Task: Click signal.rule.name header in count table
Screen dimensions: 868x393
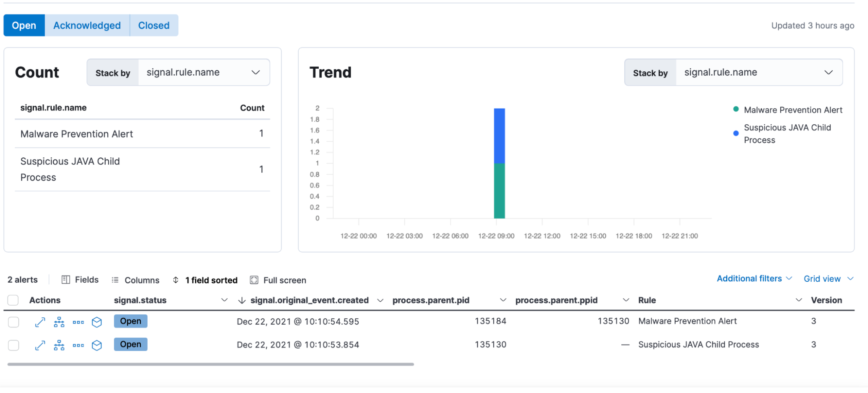Action: coord(53,108)
